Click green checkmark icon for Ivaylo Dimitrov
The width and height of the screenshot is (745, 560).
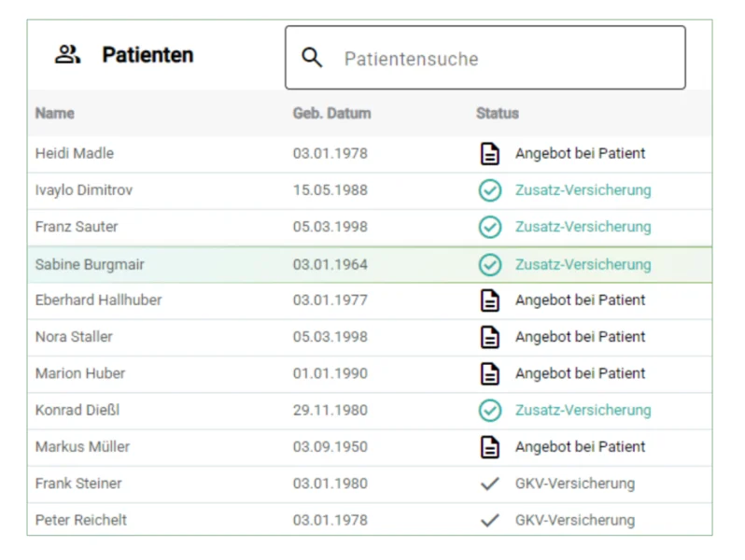click(490, 190)
